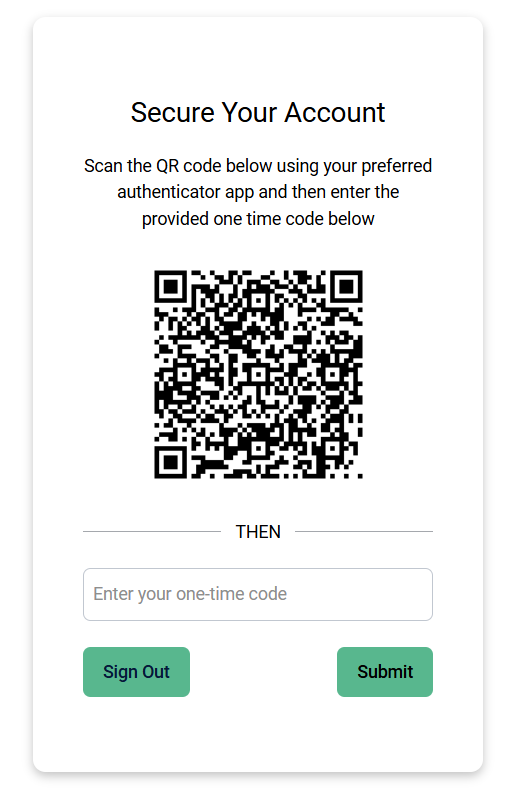The image size is (511, 795).
Task: Click the bottom-center alignment square in QR code
Action: (x=259, y=448)
